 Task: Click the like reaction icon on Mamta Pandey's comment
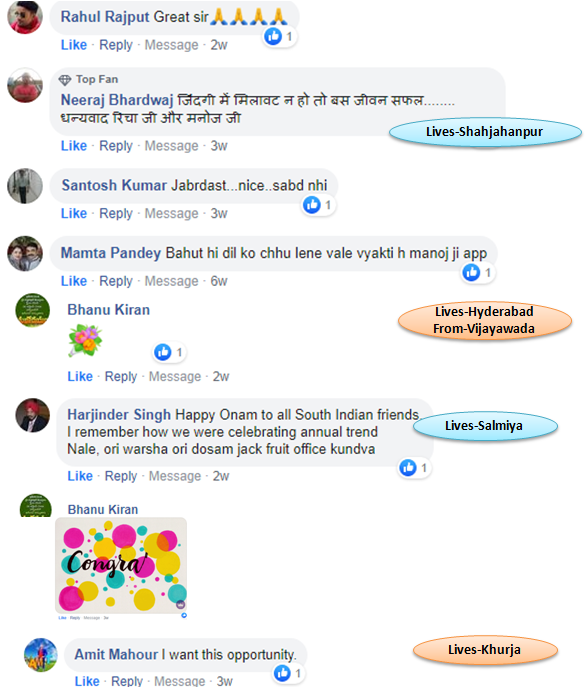coord(472,272)
